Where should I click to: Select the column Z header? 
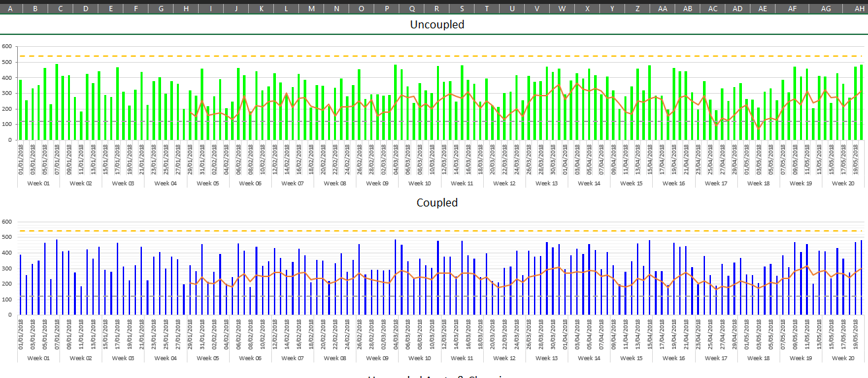(x=637, y=9)
